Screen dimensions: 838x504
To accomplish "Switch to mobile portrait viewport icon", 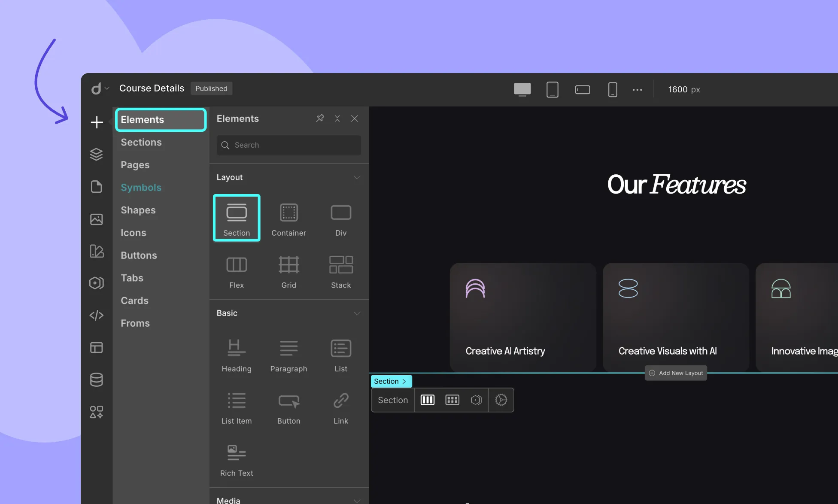I will [x=613, y=89].
